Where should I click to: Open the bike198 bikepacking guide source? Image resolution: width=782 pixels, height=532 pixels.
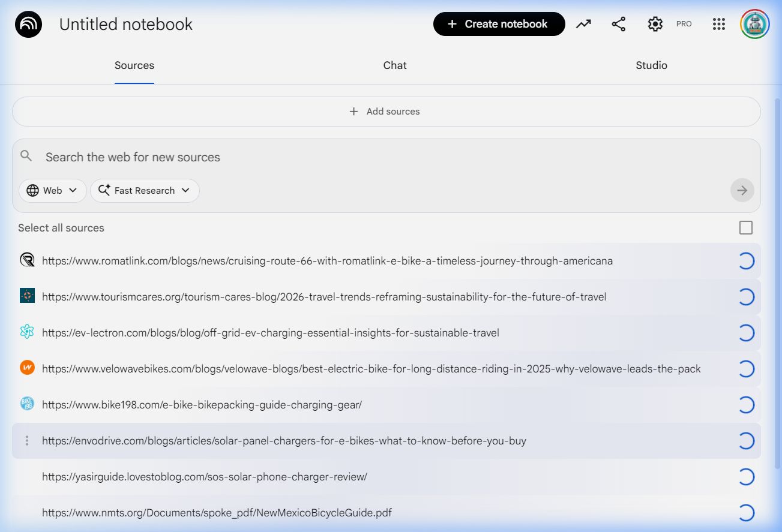coord(202,405)
